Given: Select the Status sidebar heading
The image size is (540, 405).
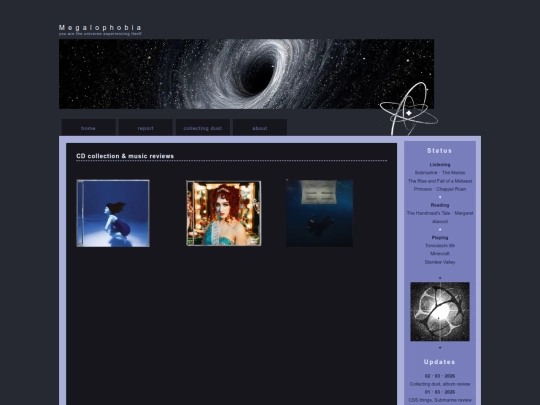Looking at the screenshot, I should 439,151.
